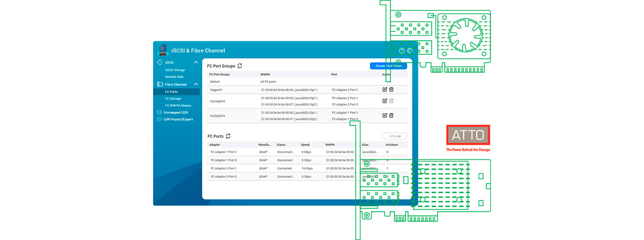The width and height of the screenshot is (644, 240).
Task: Edit the My32gSAN port group
Action: tap(385, 115)
